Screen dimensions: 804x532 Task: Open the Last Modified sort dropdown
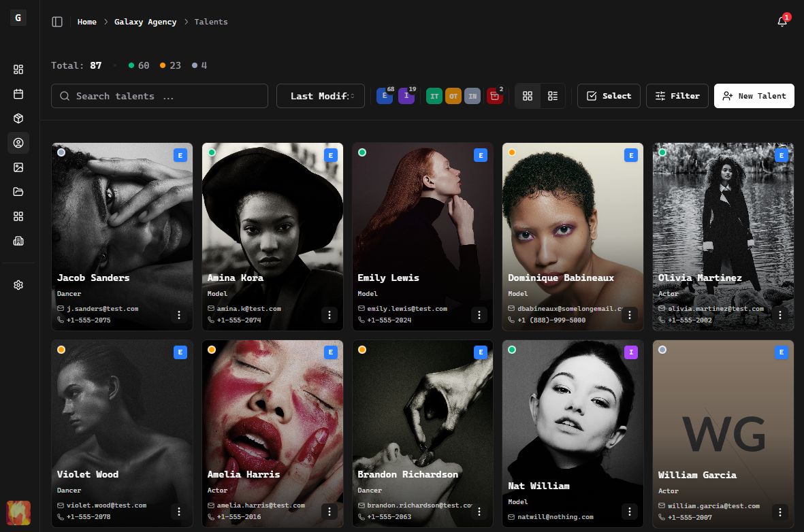(321, 96)
